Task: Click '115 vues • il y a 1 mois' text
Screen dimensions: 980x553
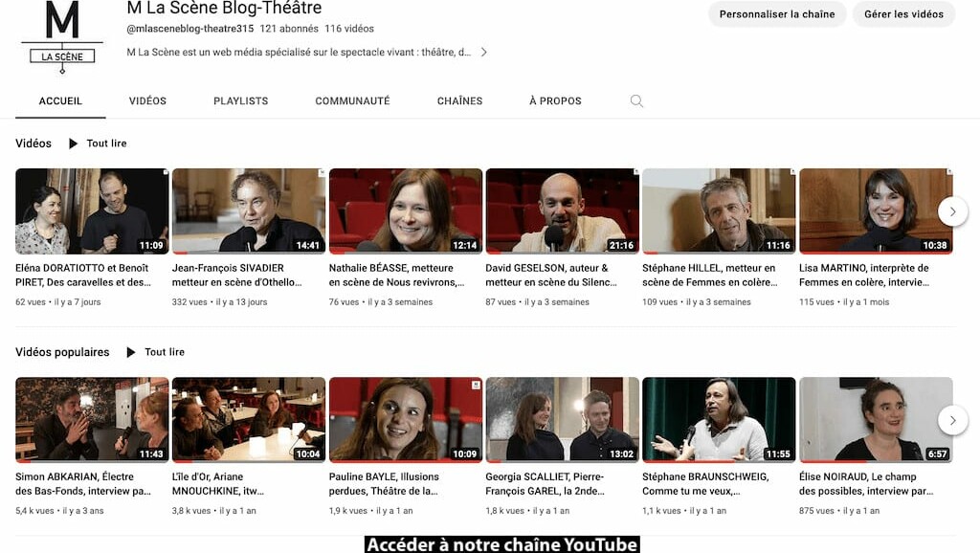Action: pyautogui.click(x=844, y=302)
